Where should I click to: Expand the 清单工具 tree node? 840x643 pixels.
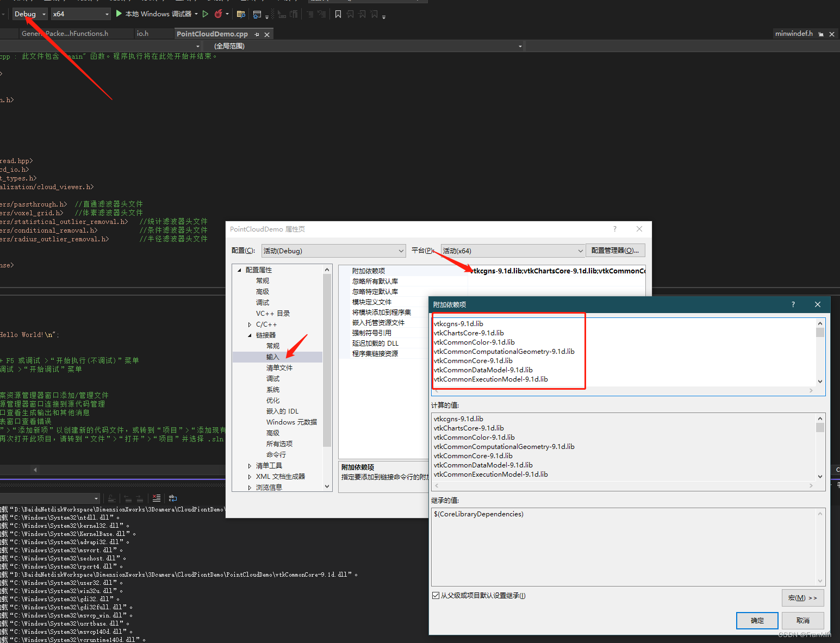(x=250, y=466)
